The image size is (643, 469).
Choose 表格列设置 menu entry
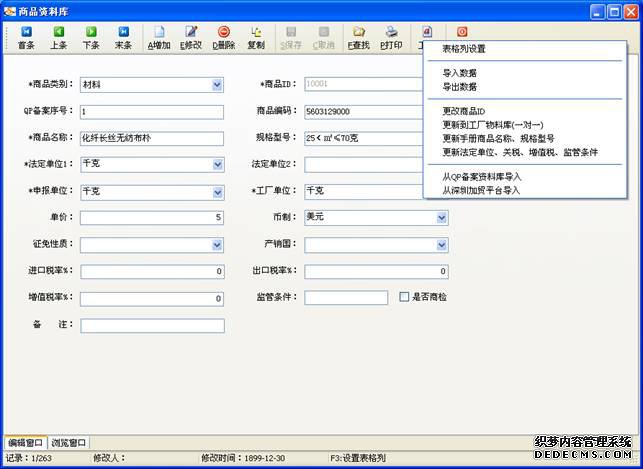(x=463, y=48)
